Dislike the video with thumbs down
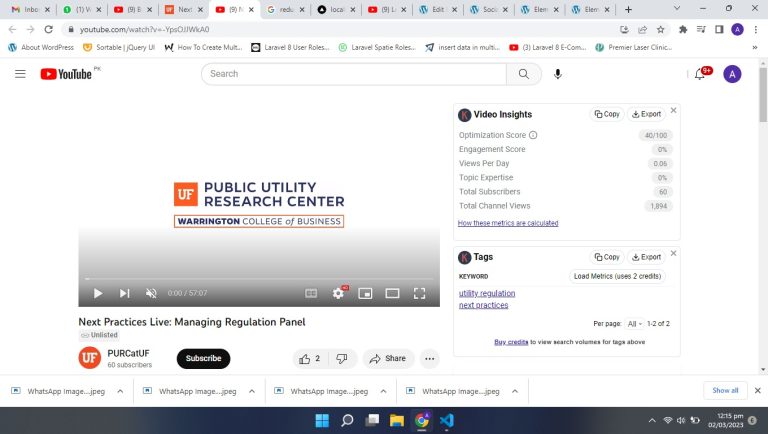768x434 pixels. (342, 359)
